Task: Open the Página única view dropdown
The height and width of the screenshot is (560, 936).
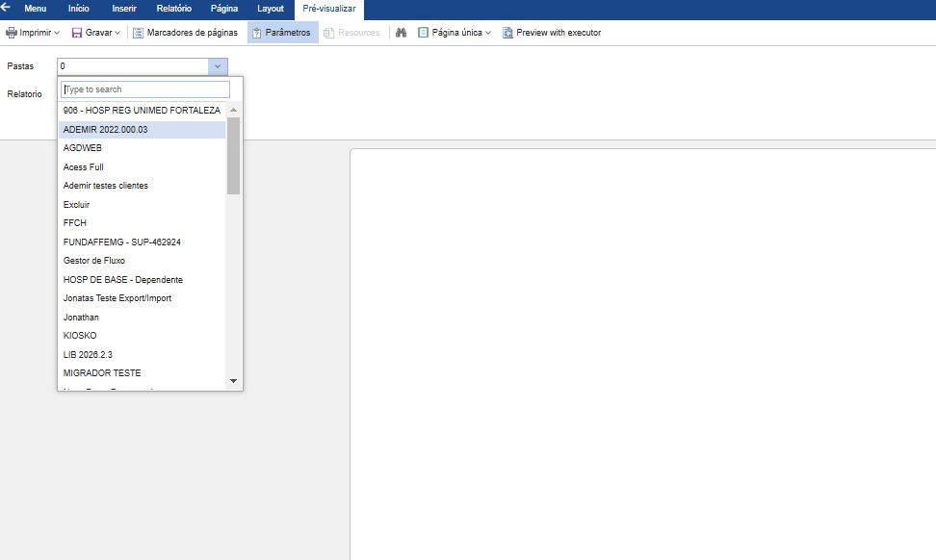Action: pos(488,33)
